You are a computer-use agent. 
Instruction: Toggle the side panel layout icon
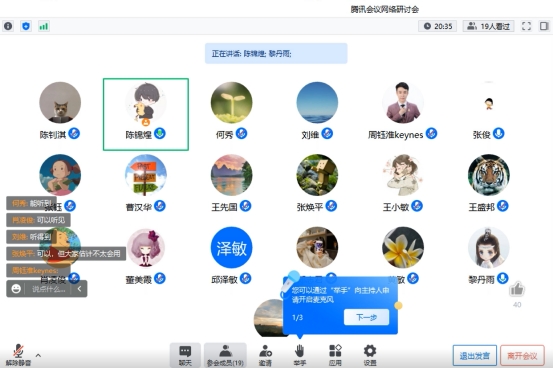click(544, 26)
